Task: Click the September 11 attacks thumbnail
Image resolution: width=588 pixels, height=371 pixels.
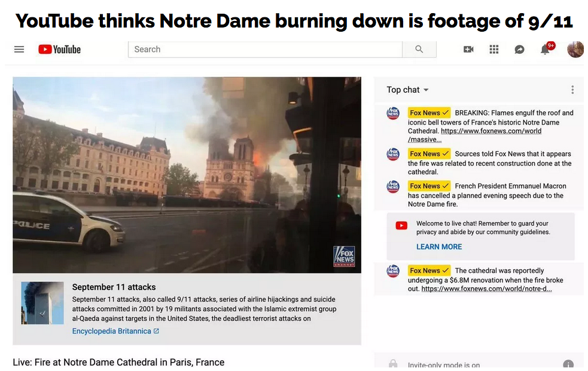Action: [x=42, y=303]
